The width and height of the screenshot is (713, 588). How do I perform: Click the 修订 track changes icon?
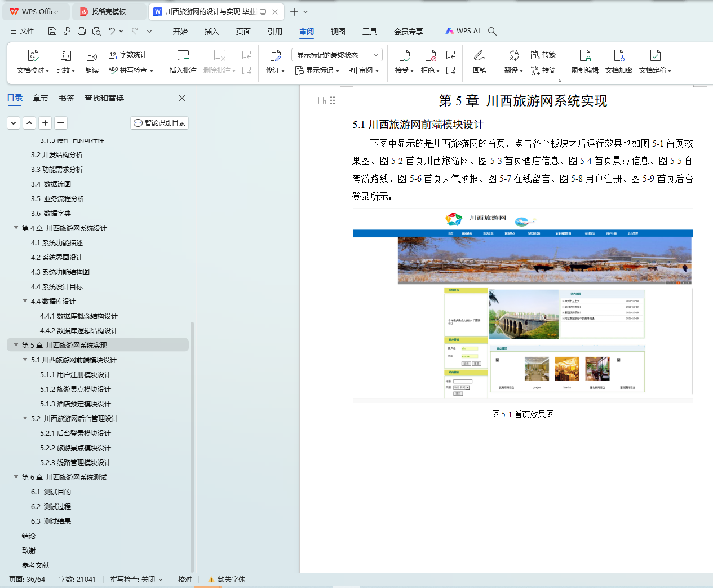[x=276, y=55]
